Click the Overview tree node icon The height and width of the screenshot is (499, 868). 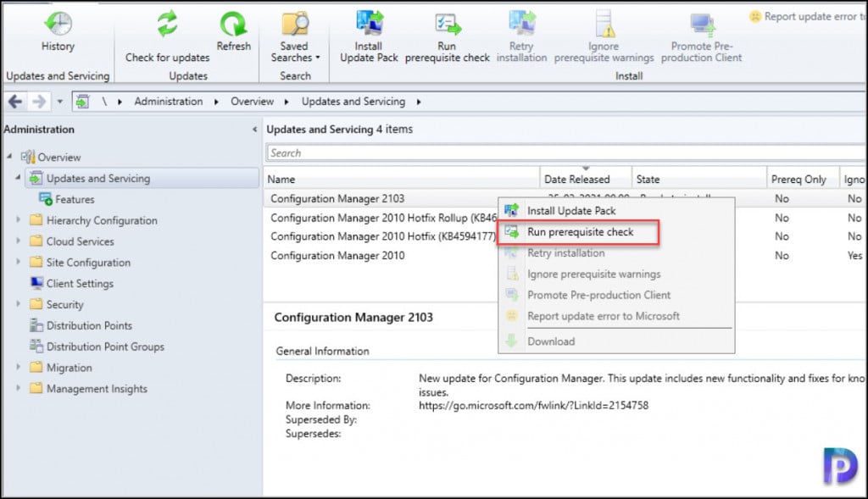[28, 157]
